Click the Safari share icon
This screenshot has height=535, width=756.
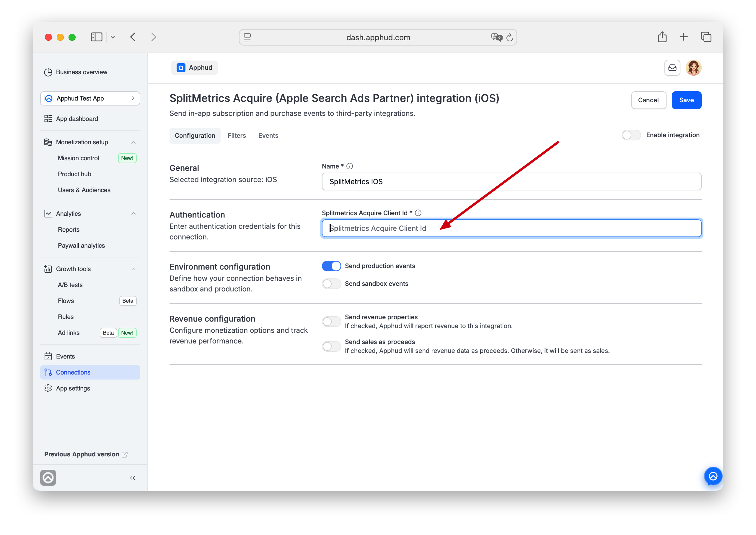click(x=662, y=37)
